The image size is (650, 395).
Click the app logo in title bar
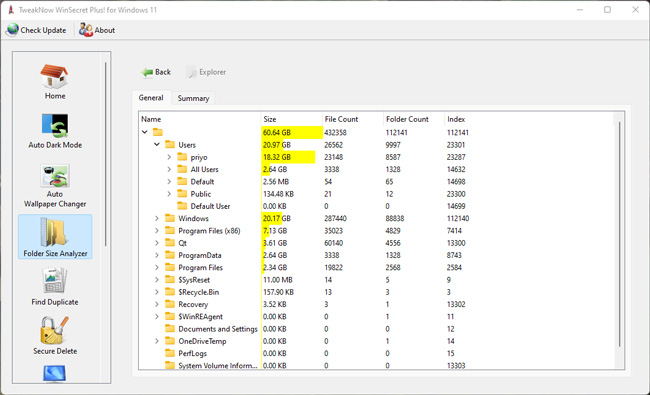click(11, 10)
